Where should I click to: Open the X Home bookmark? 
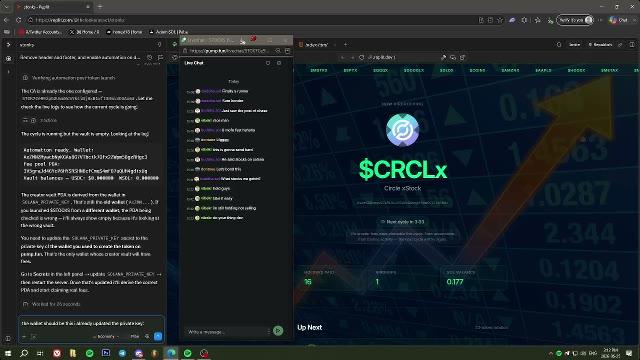click(84, 31)
